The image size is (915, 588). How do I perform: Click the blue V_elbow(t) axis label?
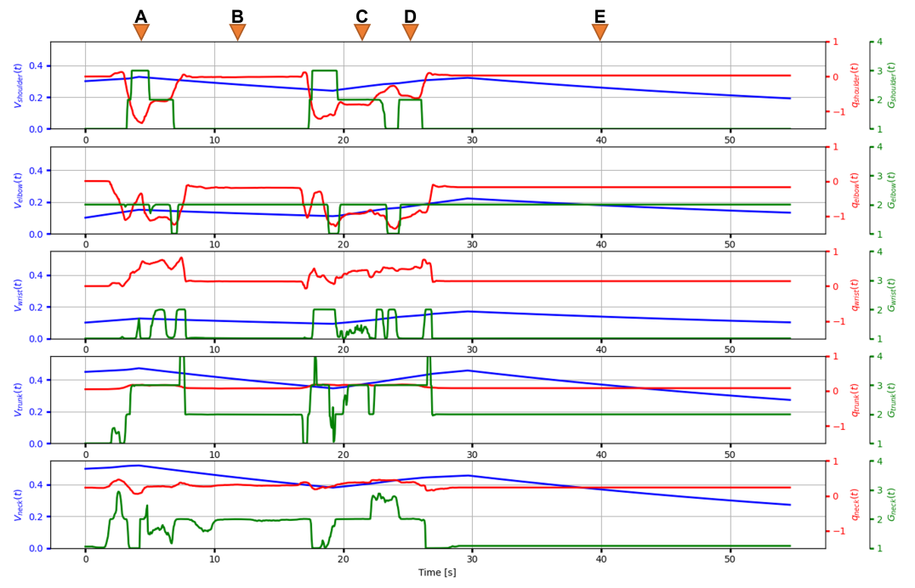18,190
